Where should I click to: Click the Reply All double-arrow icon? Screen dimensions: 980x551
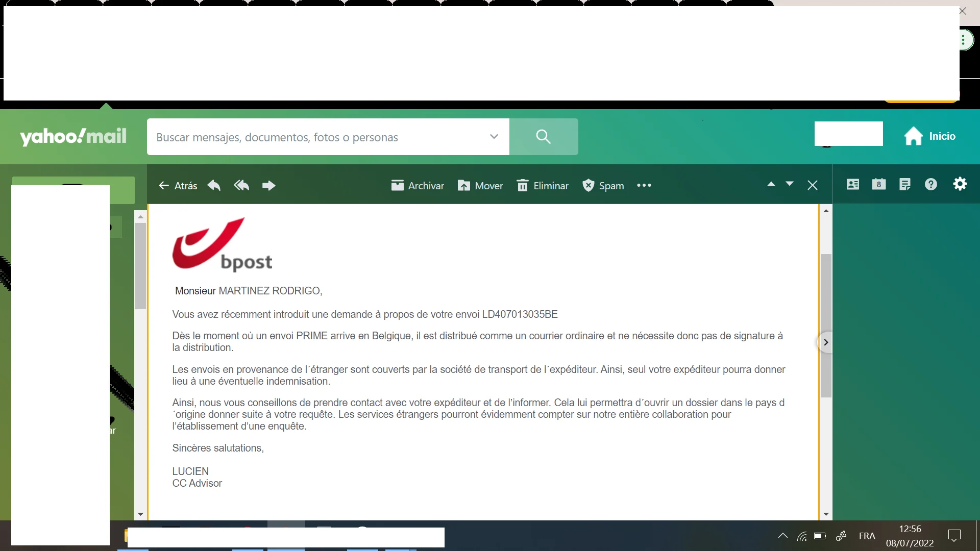pyautogui.click(x=241, y=186)
